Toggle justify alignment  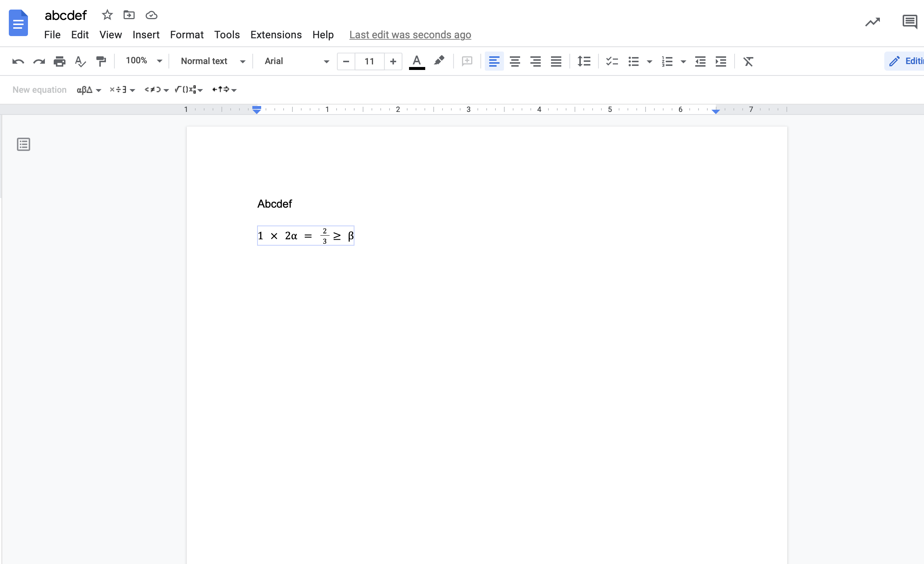[x=556, y=61]
